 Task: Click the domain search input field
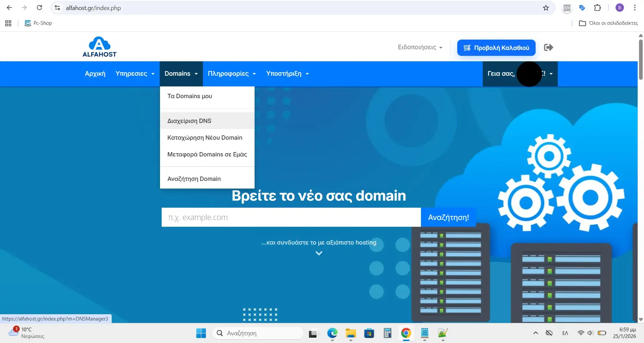pos(291,217)
